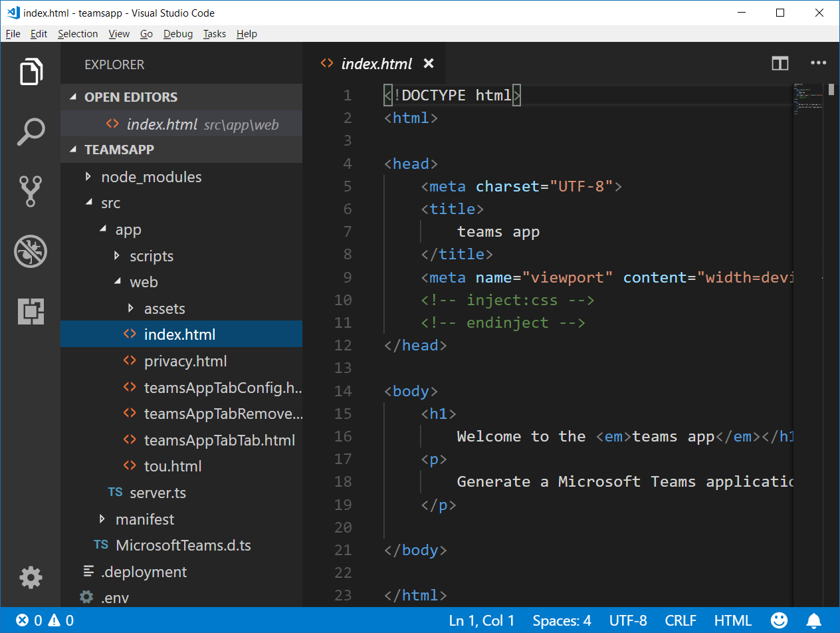Click the Visual Studio Code logo in title bar
Viewport: 840px width, 633px height.
13,13
